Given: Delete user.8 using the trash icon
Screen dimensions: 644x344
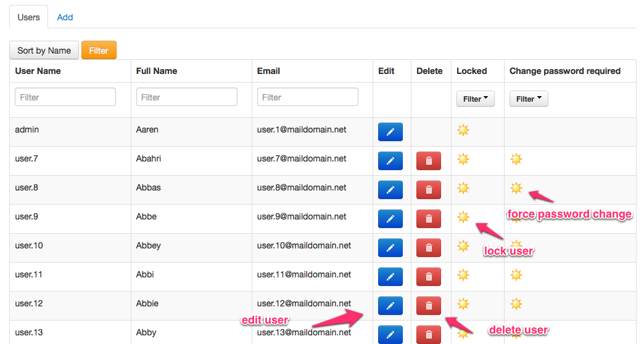Looking at the screenshot, I should click(429, 189).
